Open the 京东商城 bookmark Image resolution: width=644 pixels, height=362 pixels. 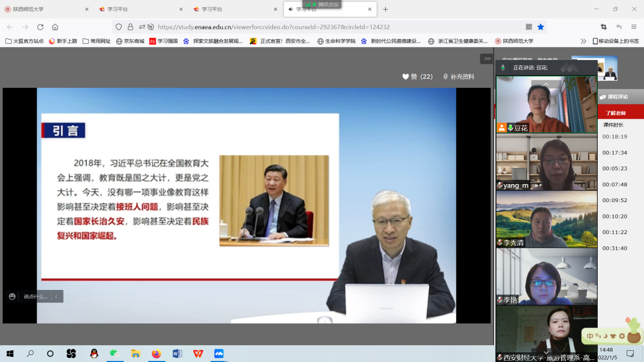coord(130,41)
